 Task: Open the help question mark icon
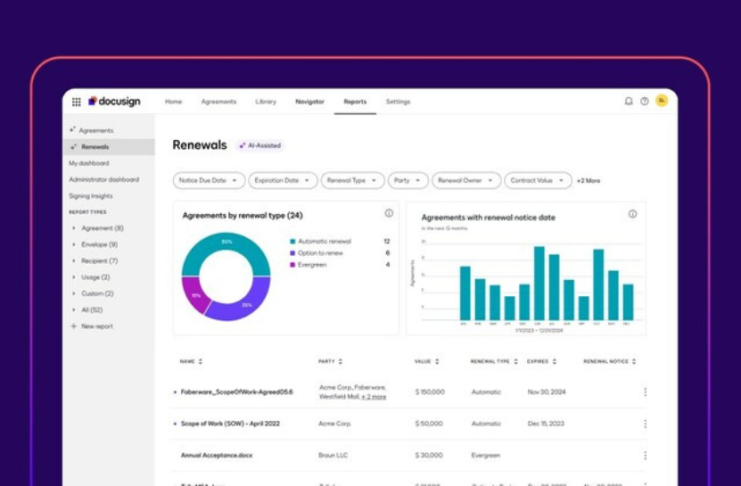644,102
